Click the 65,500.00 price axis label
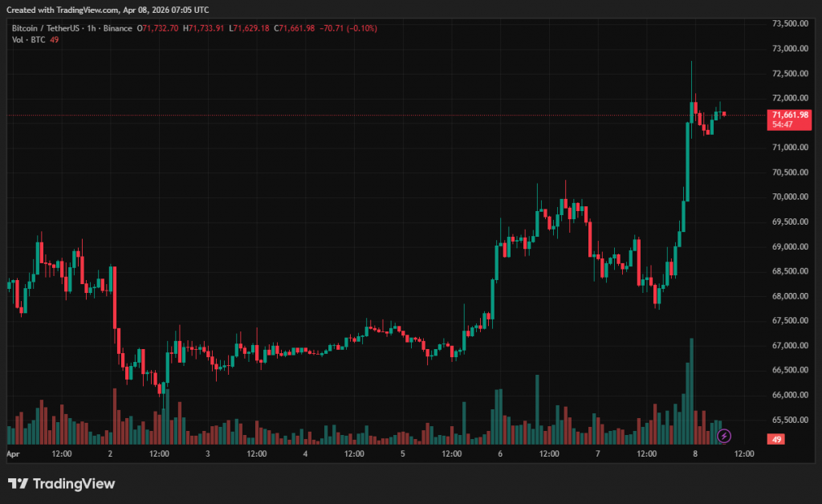 (787, 420)
